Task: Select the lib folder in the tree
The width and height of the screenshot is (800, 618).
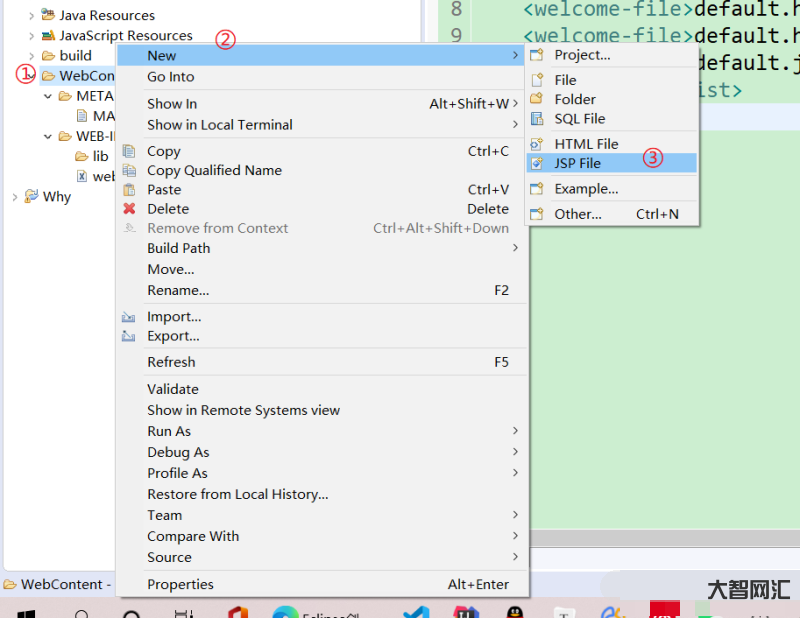Action: tap(100, 156)
